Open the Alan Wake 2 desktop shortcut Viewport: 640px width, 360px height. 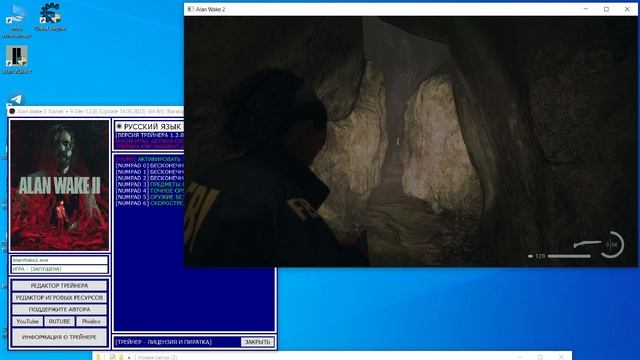tap(16, 59)
